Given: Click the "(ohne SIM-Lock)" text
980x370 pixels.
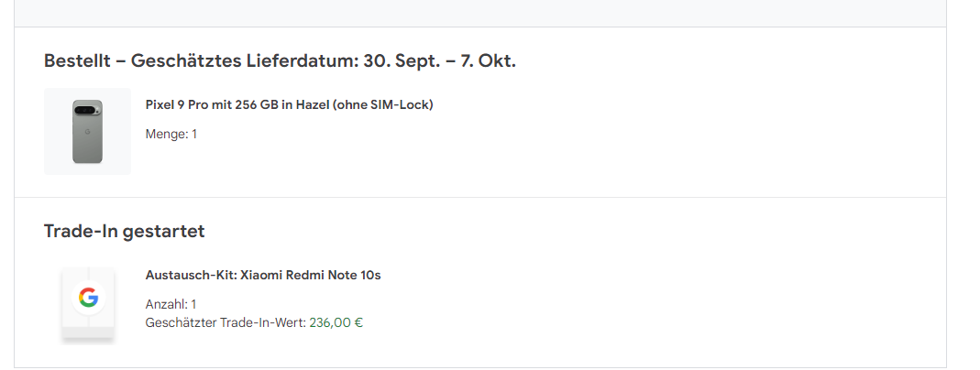Looking at the screenshot, I should 383,104.
